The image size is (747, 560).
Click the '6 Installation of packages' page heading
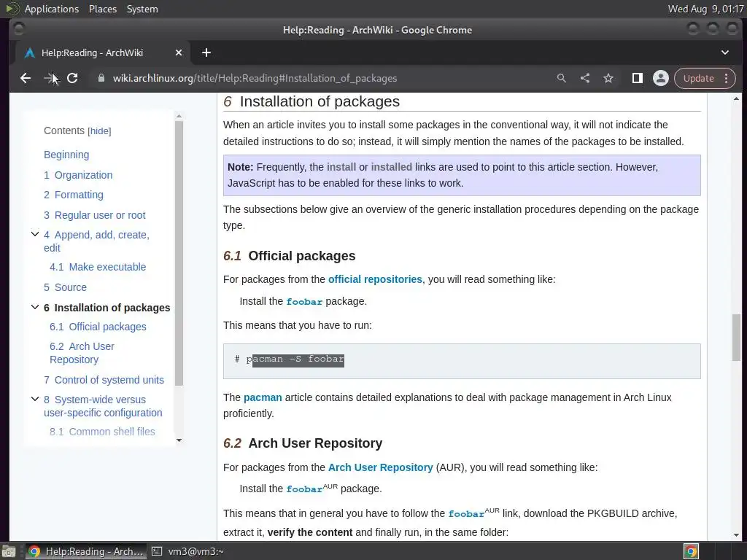[311, 101]
